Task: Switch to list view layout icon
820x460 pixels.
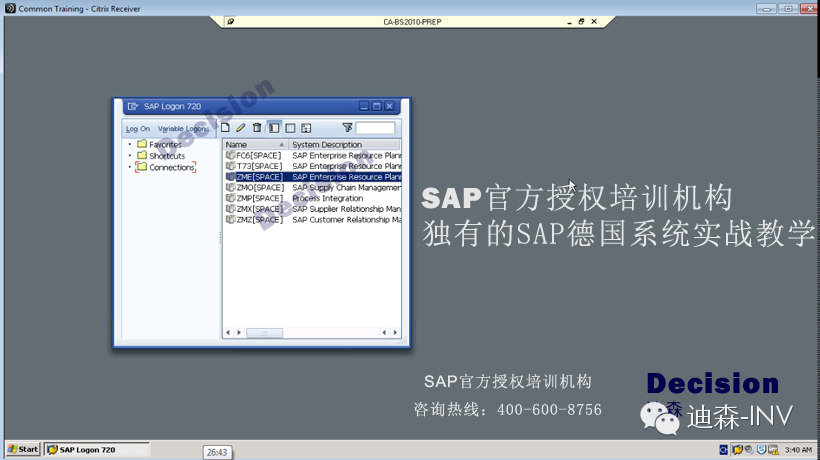Action: point(290,128)
